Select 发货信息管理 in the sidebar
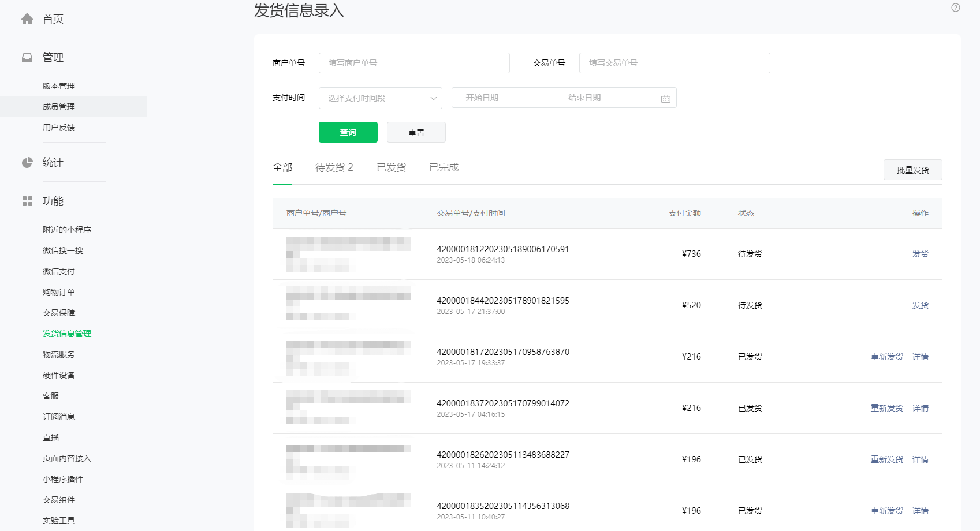Image resolution: width=980 pixels, height=531 pixels. point(67,334)
